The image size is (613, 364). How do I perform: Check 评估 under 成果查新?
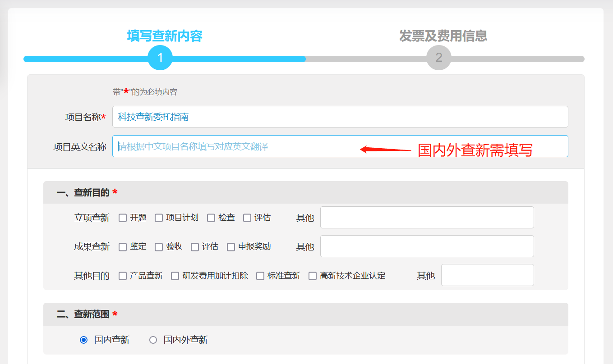(x=195, y=247)
